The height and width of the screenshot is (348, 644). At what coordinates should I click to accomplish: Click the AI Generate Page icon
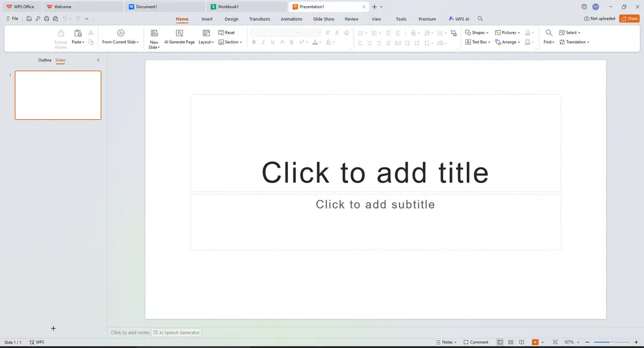[179, 33]
